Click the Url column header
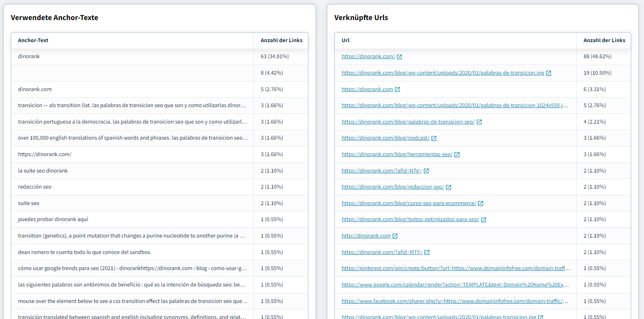The image size is (644, 319). tap(345, 41)
